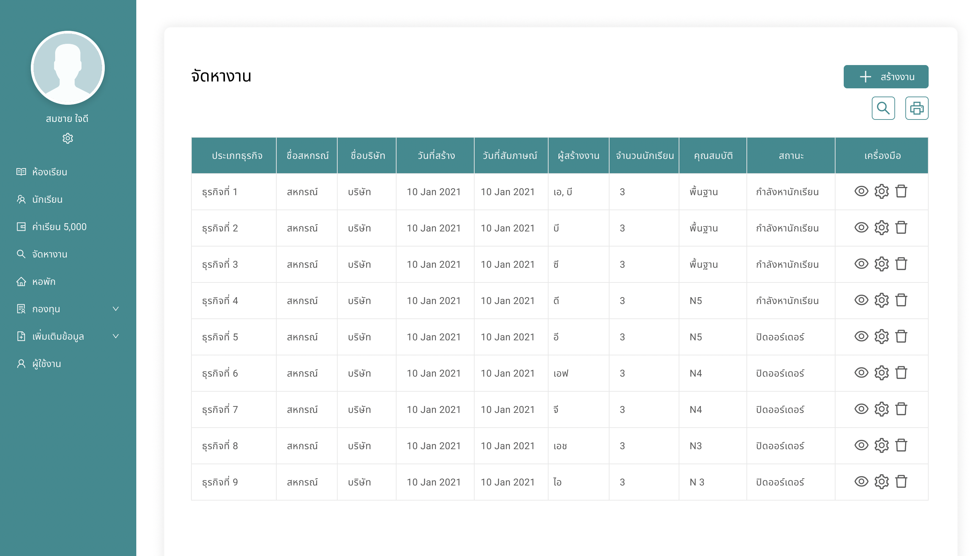Viewport: 980px width, 556px height.
Task: View ธุรกิจที่ 2 with eye icon
Action: point(861,228)
